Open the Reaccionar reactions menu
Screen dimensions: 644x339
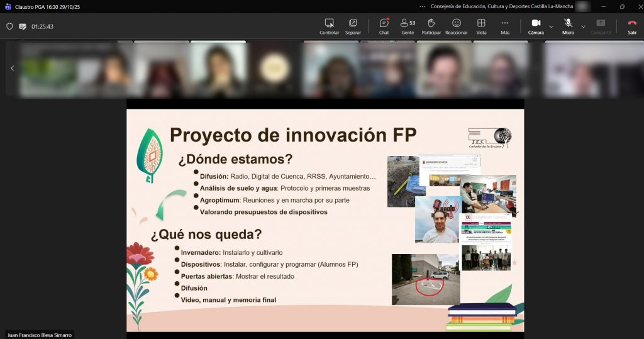coord(456,26)
